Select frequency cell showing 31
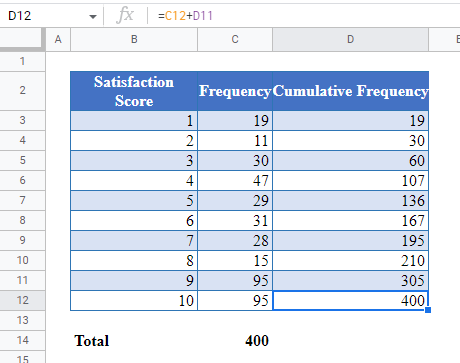The width and height of the screenshot is (460, 363). tap(235, 220)
